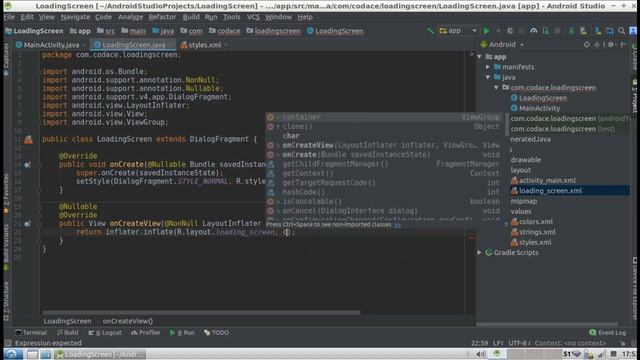Click override gutter icon beside onCreateView method
This screenshot has height=360, width=640.
pyautogui.click(x=27, y=224)
